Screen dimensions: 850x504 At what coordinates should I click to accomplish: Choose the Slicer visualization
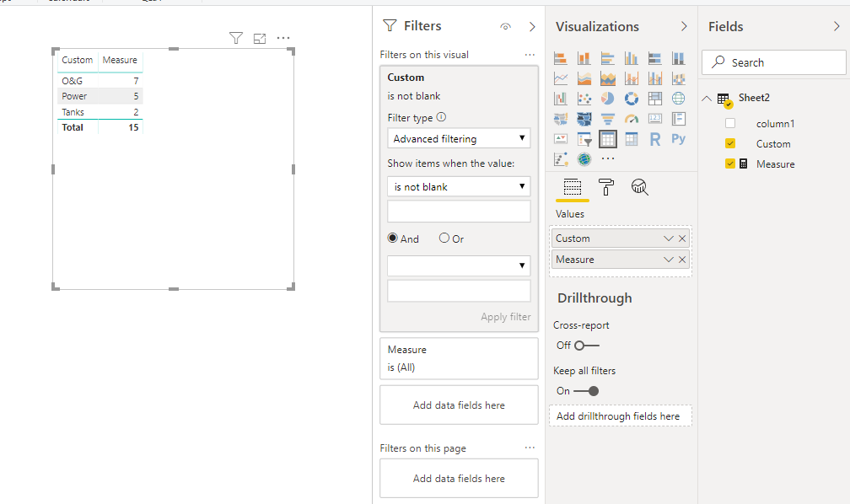[x=584, y=139]
